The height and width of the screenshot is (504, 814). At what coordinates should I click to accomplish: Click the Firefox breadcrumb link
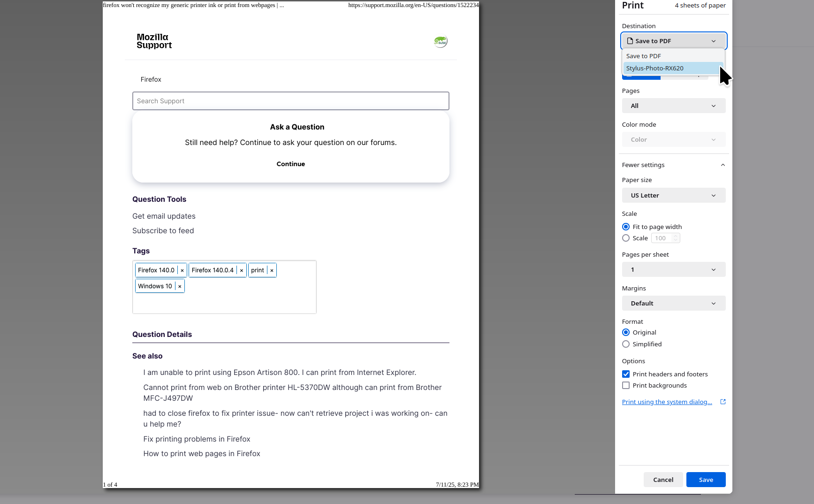[151, 79]
